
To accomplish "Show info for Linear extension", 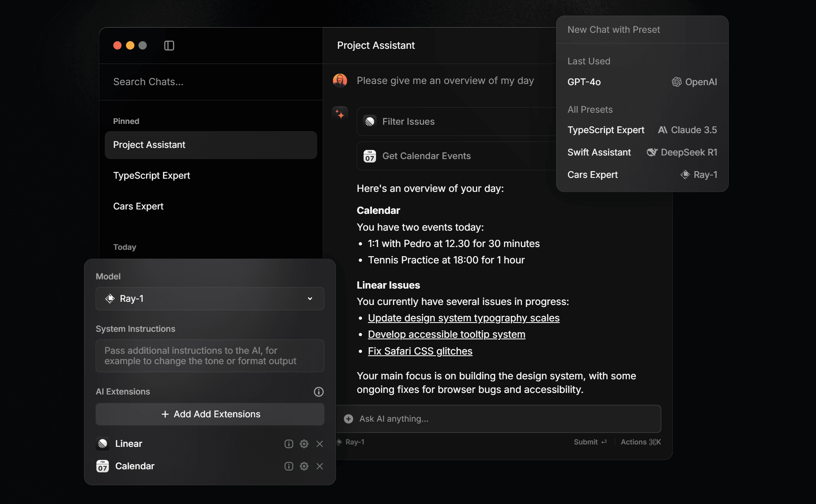I will (x=289, y=444).
